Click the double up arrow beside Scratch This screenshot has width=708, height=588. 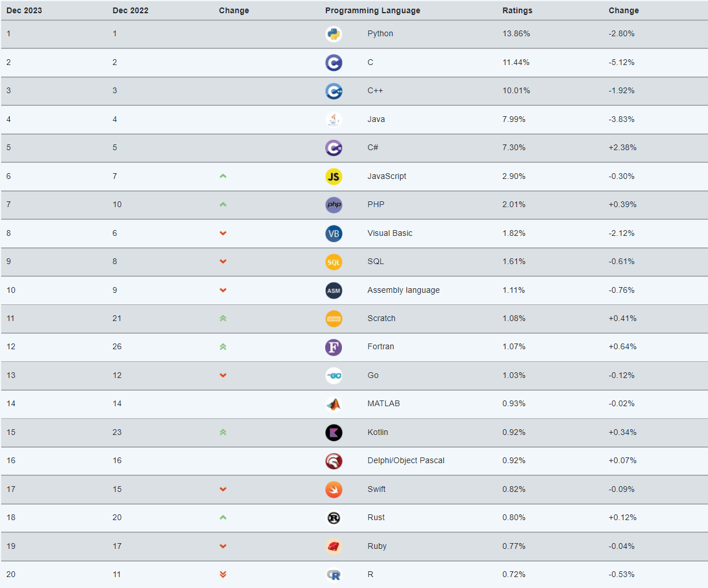tap(223, 318)
